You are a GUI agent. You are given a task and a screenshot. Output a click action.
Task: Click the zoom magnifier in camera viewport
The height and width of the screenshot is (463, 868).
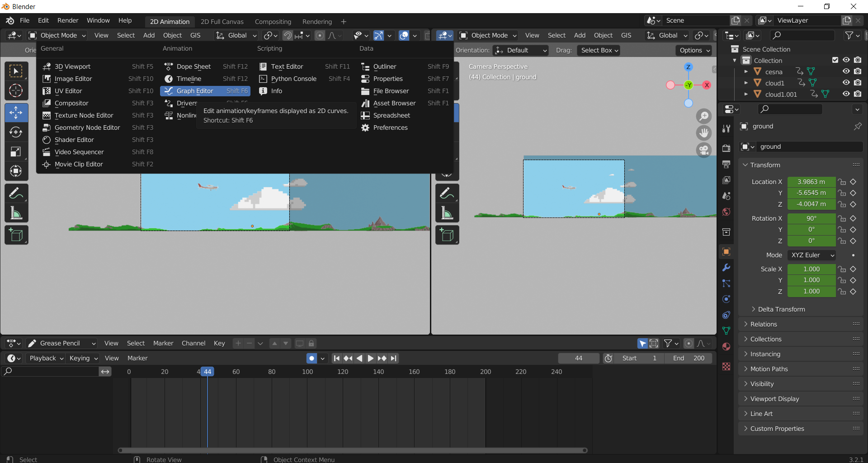(704, 116)
